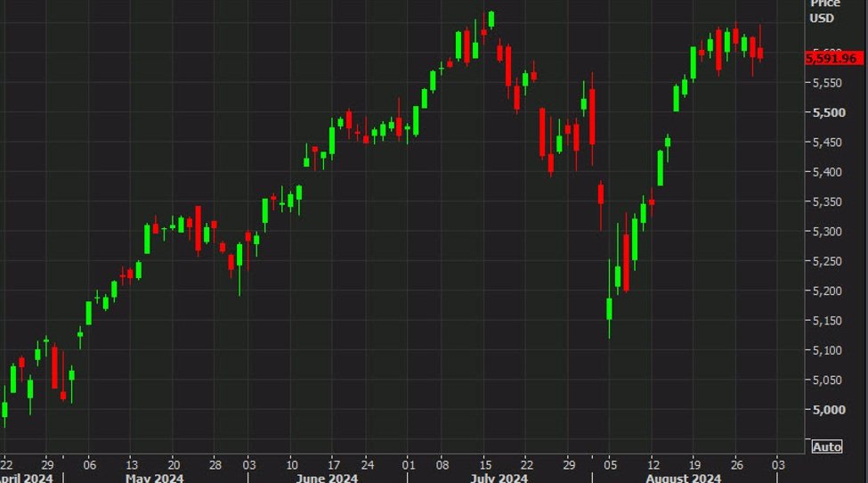868x483 pixels.
Task: Click the 10 date tick in June
Action: click(x=291, y=464)
